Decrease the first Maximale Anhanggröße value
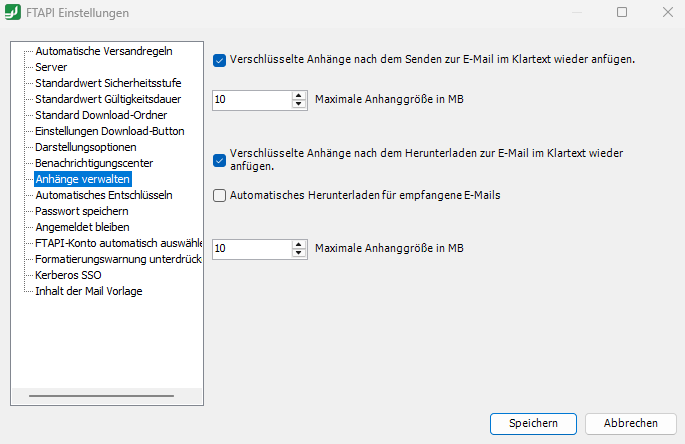This screenshot has height=444, width=685. coord(298,104)
